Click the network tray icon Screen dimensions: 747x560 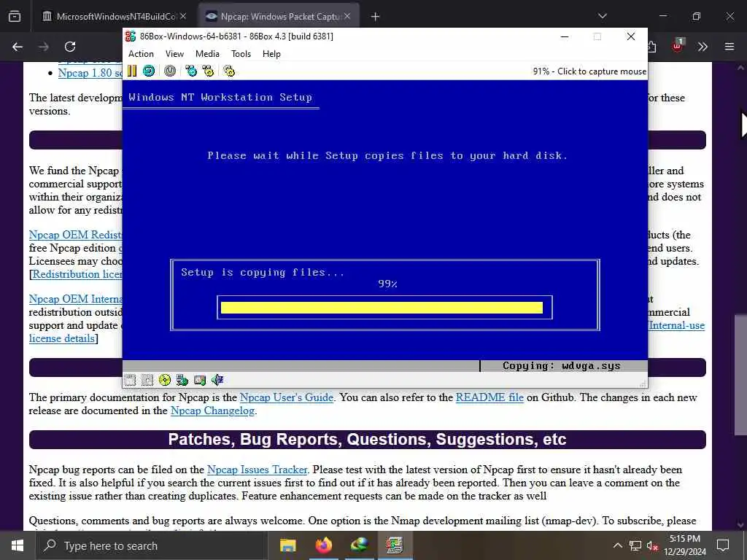tap(635, 545)
